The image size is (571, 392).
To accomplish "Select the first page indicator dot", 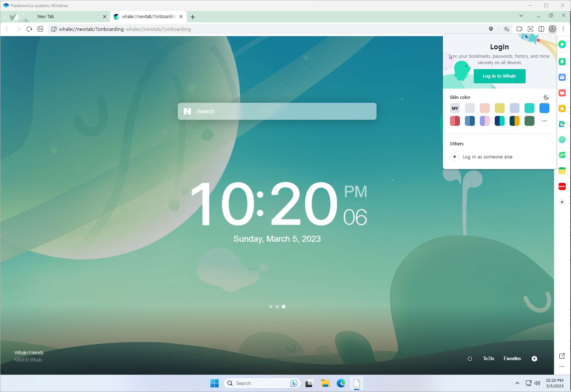I will (x=271, y=307).
